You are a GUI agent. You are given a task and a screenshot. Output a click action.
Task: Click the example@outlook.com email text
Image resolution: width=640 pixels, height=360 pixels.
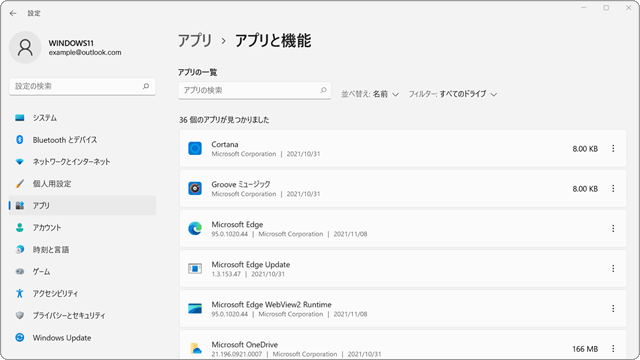point(85,52)
